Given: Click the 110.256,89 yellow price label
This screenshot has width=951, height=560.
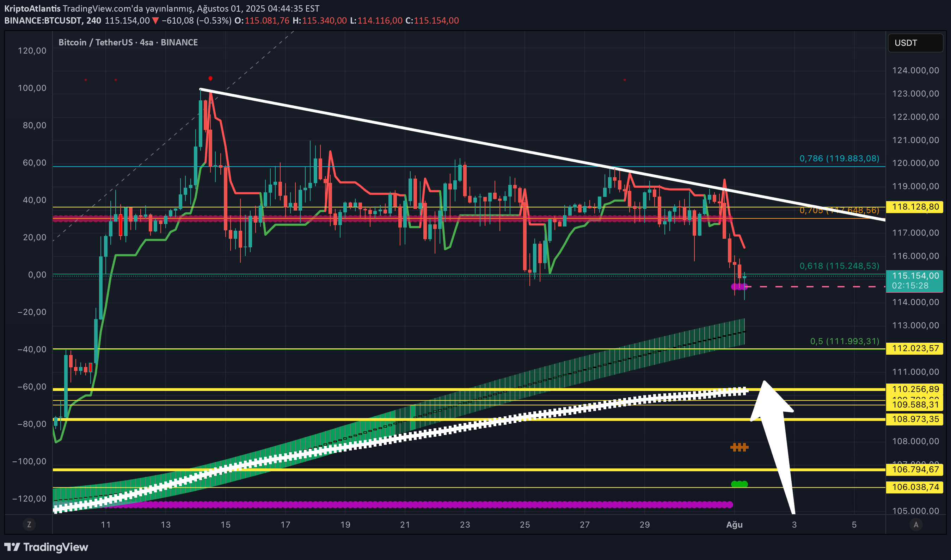Looking at the screenshot, I should tap(914, 389).
